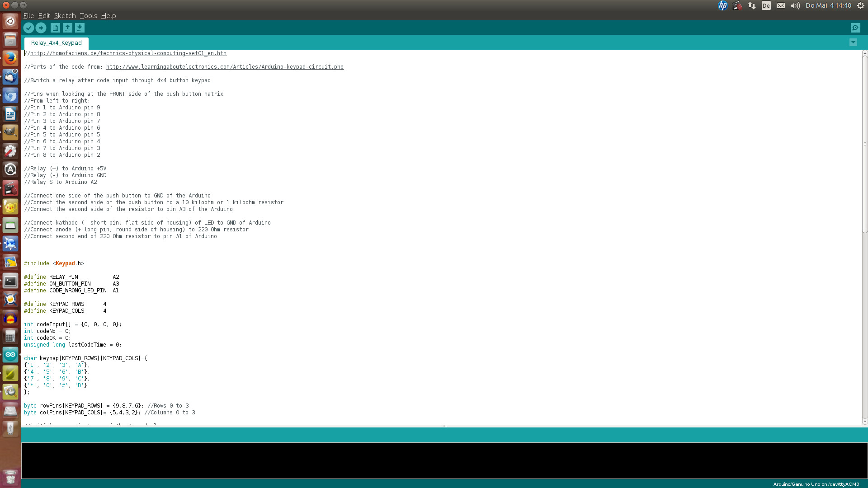Viewport: 868px width, 488px height.
Task: Save the sketch with the Save icon
Action: 80,28
